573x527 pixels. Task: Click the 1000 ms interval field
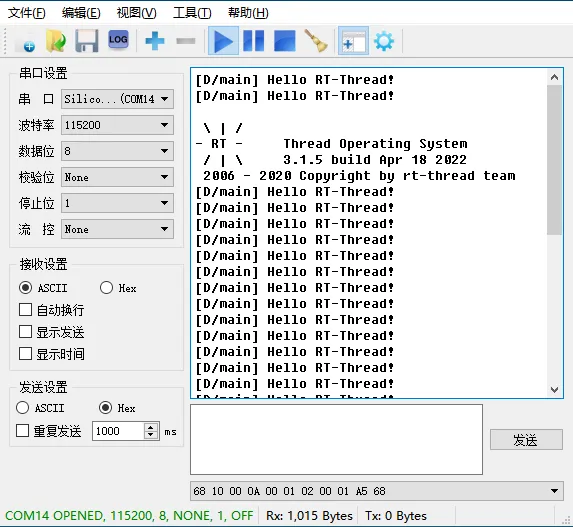[x=118, y=431]
